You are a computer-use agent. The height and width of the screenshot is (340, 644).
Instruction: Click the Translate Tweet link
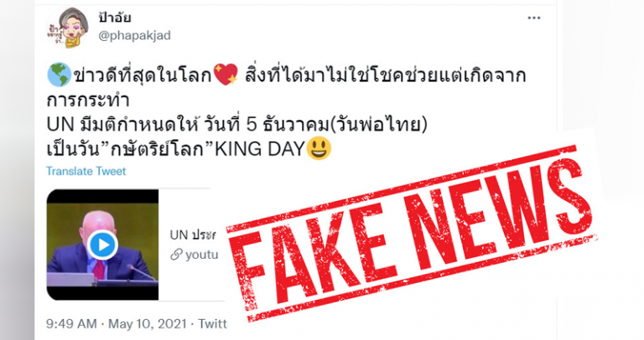tap(86, 171)
